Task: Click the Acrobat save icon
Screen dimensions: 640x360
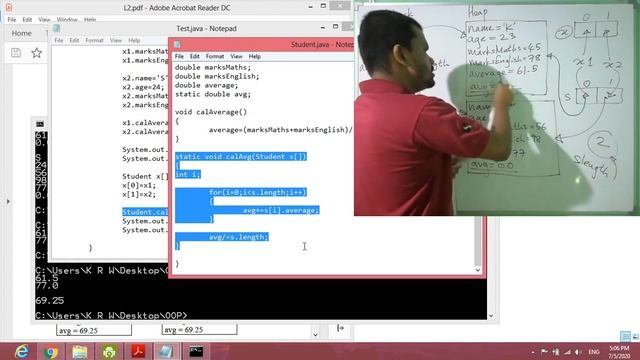Action: coord(16,53)
